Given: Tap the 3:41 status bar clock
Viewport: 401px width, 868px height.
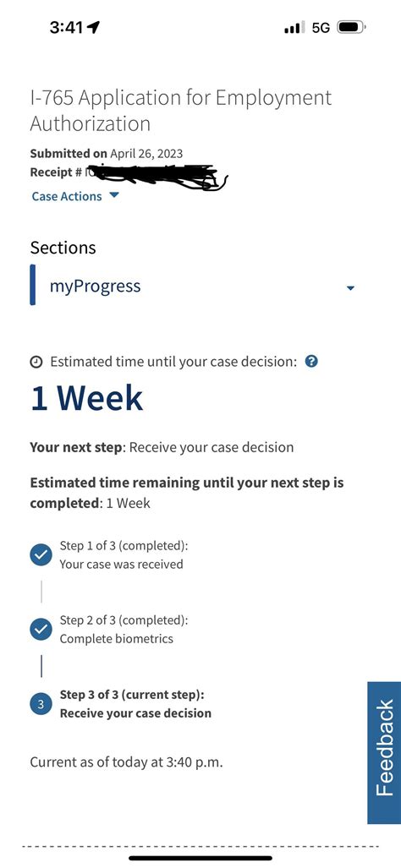Looking at the screenshot, I should click(66, 27).
